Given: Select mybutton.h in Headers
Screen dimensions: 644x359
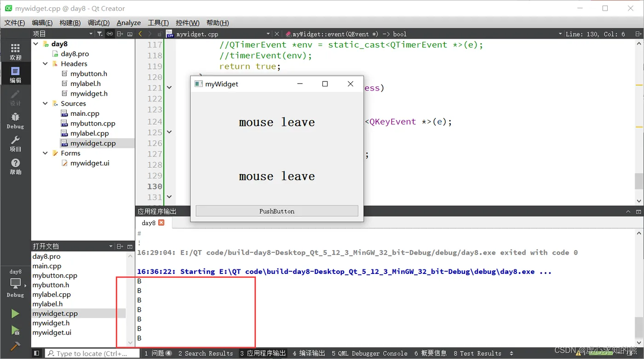Looking at the screenshot, I should pyautogui.click(x=88, y=74).
